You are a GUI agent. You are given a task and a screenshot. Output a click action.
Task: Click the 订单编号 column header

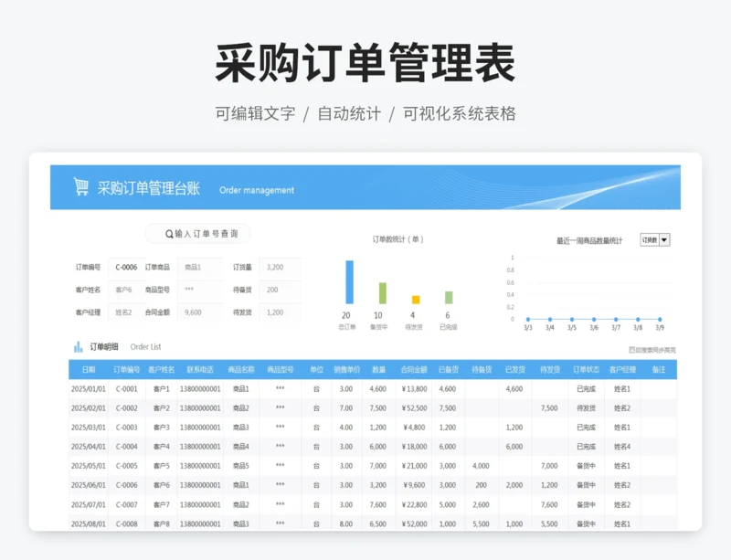coord(126,370)
